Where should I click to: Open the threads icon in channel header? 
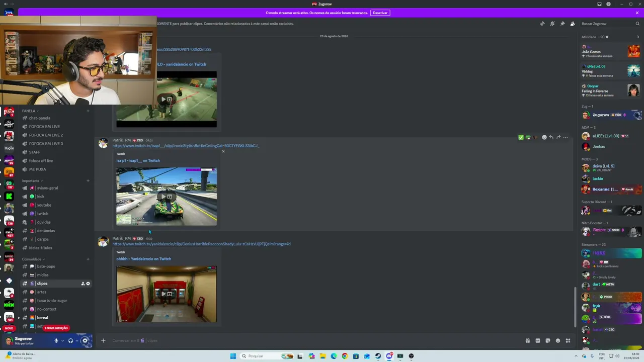(542, 24)
